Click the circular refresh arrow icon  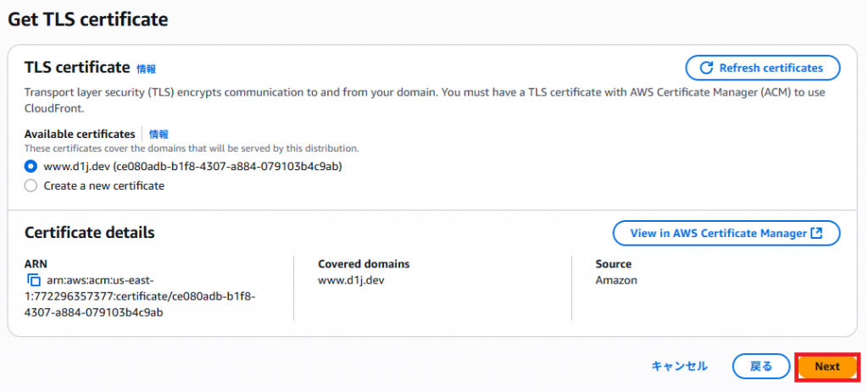pos(706,68)
